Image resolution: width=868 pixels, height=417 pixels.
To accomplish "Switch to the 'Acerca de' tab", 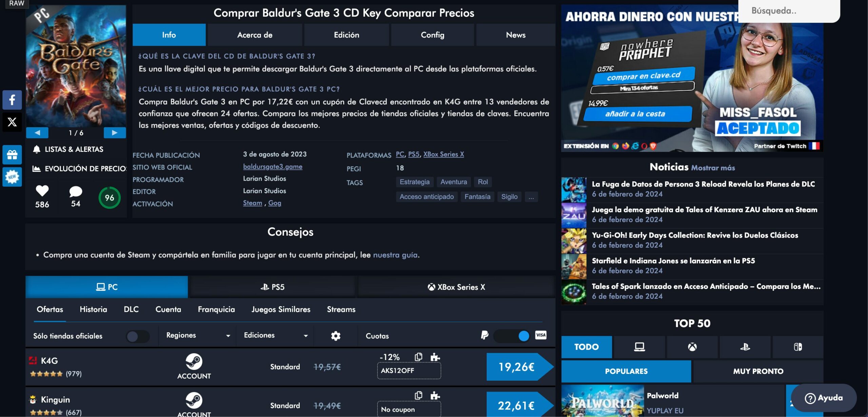I will pyautogui.click(x=255, y=35).
